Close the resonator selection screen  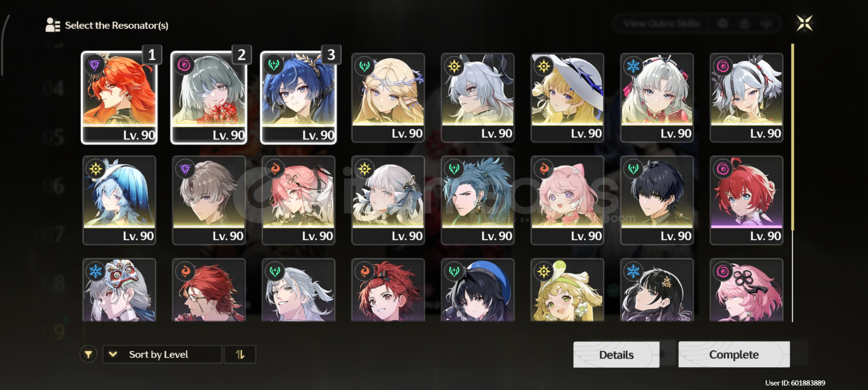point(804,23)
